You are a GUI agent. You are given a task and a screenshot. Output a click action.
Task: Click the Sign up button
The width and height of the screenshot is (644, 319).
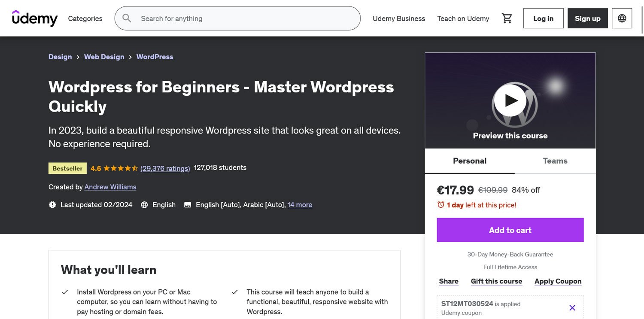[x=587, y=18]
